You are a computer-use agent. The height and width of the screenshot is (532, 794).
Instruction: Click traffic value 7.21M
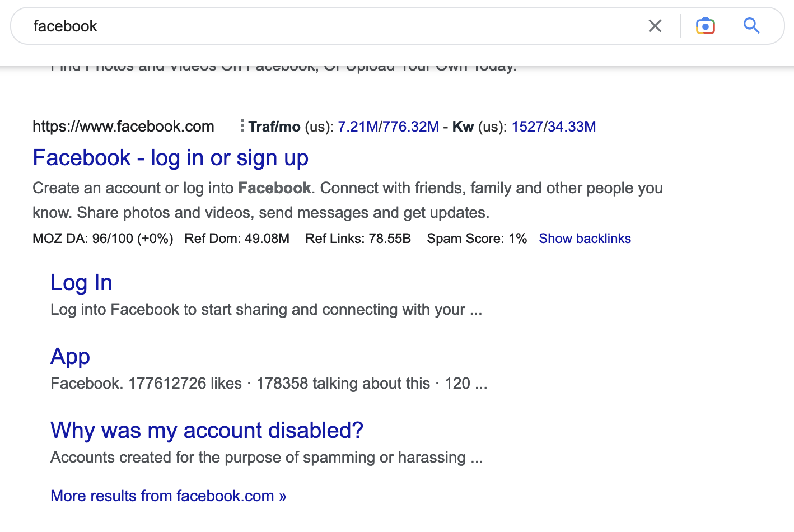click(358, 127)
